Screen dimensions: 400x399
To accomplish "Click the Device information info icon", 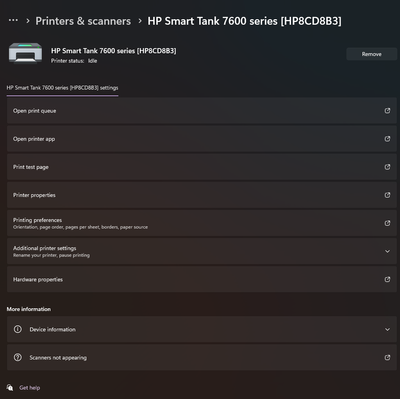I will (18, 329).
